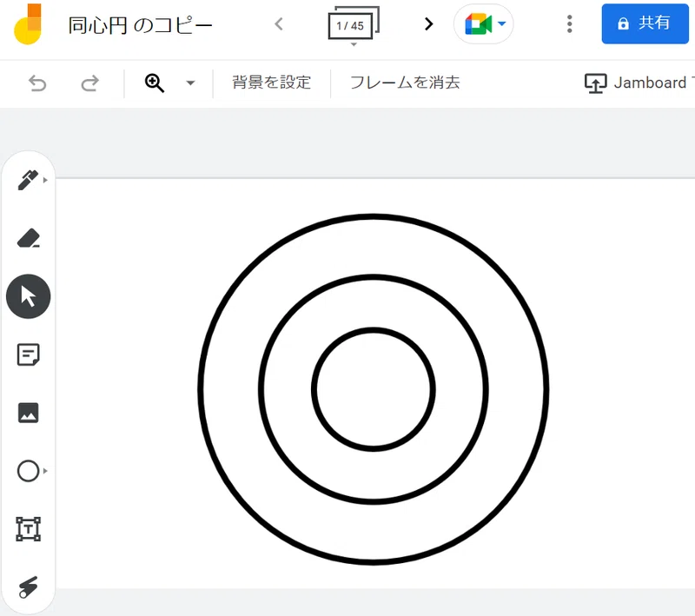Image resolution: width=695 pixels, height=616 pixels.
Task: Add a sticky note
Action: pyautogui.click(x=29, y=354)
